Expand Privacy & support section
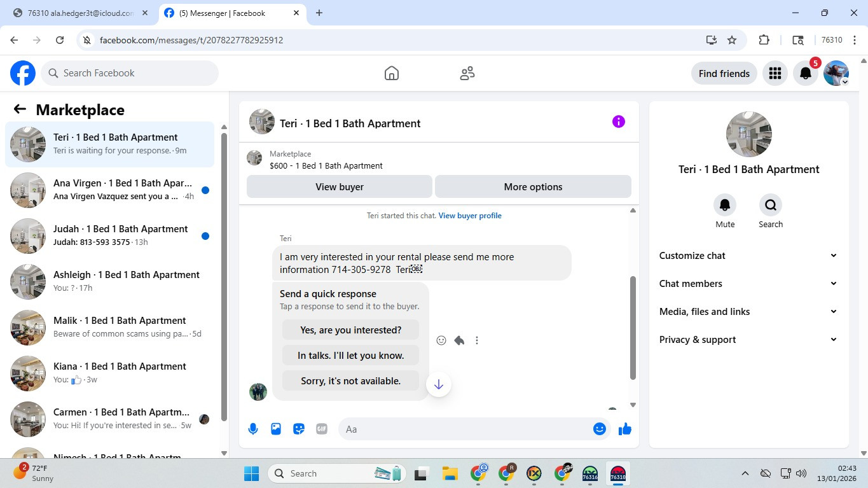 pyautogui.click(x=748, y=340)
